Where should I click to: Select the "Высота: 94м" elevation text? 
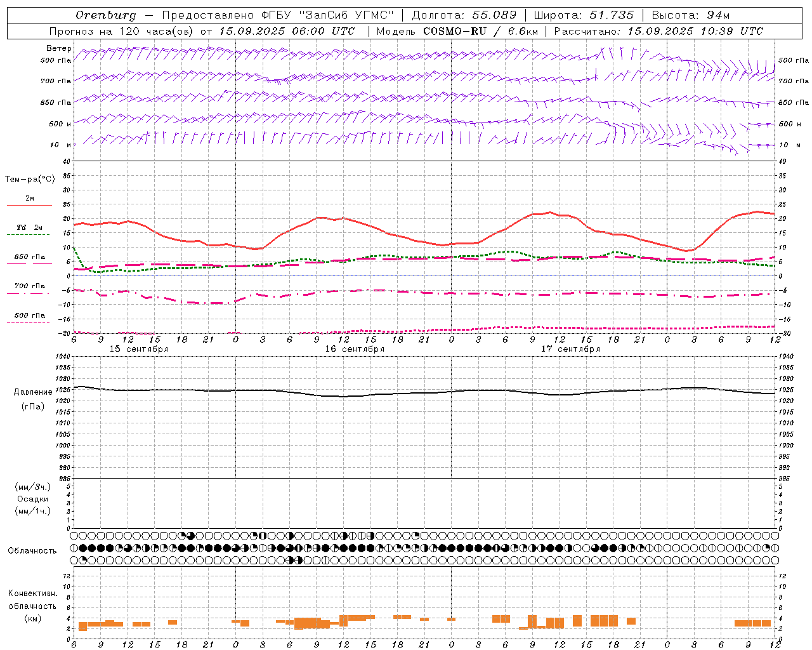click(691, 15)
